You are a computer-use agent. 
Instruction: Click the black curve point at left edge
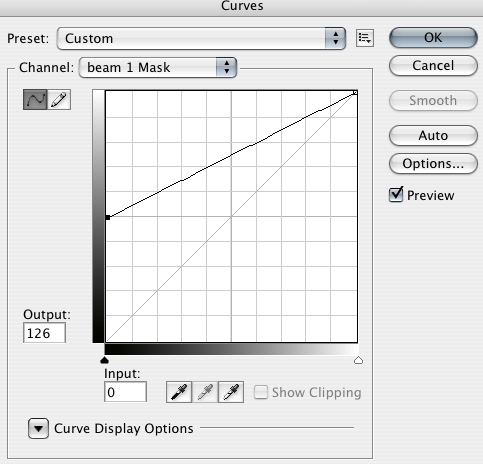(x=108, y=218)
